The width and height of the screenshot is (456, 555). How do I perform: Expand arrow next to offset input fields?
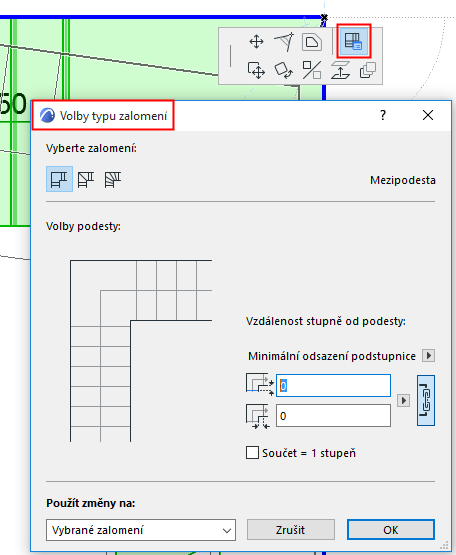pos(403,401)
